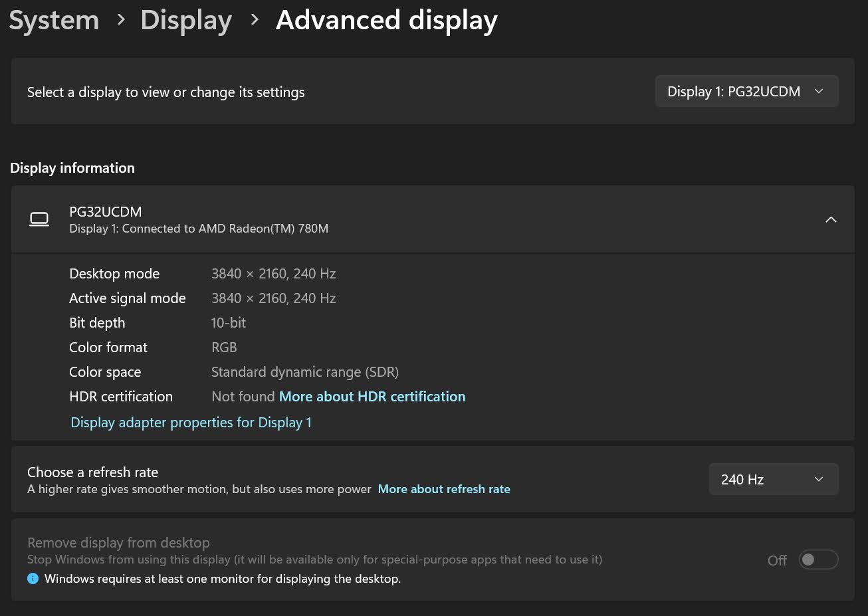Click the blue info icon about monitor requirement
The width and height of the screenshot is (868, 616).
tap(33, 579)
